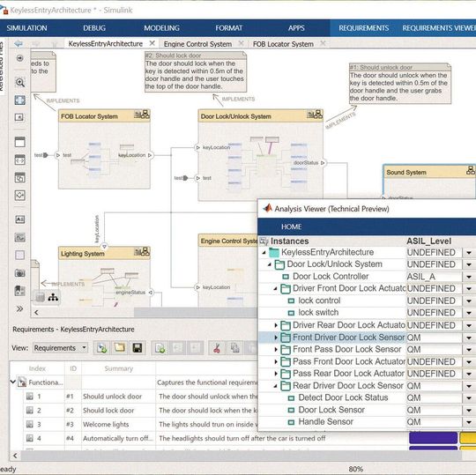Image resolution: width=476 pixels, height=475 pixels.
Task: Click the HOME tab in Analysis Viewer
Action: click(x=291, y=226)
